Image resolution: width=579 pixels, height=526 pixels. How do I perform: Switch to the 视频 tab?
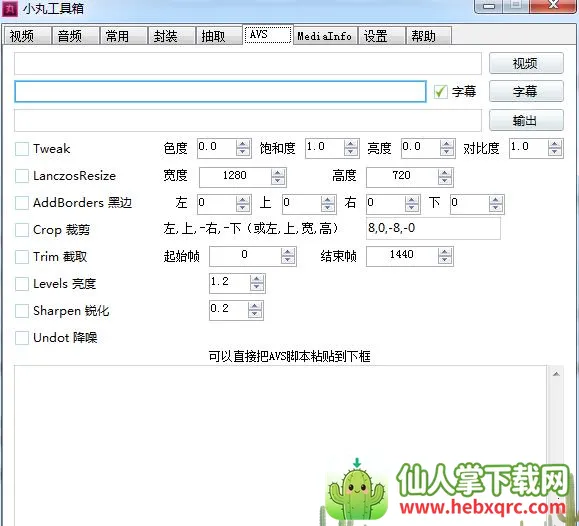27,36
